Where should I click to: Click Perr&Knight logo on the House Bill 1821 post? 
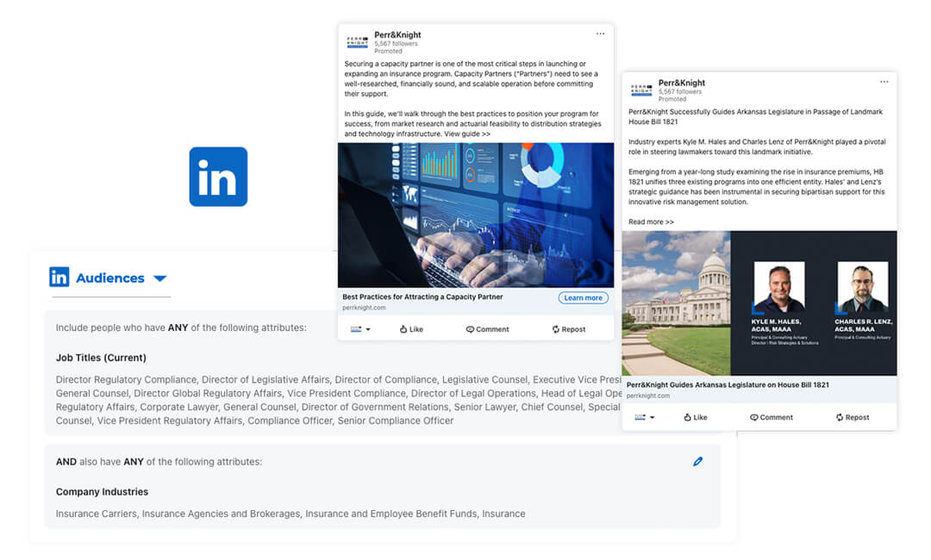pos(641,90)
